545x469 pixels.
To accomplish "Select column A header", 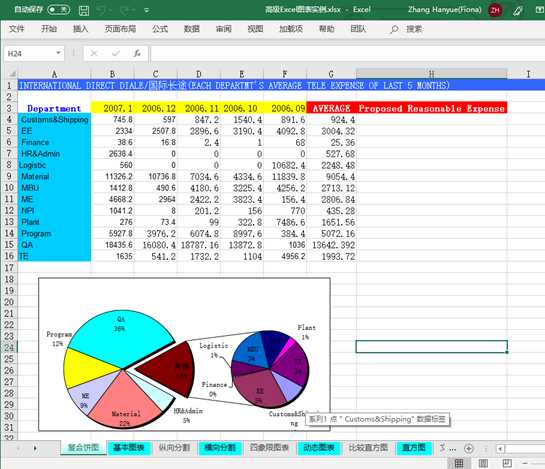I will click(x=54, y=74).
